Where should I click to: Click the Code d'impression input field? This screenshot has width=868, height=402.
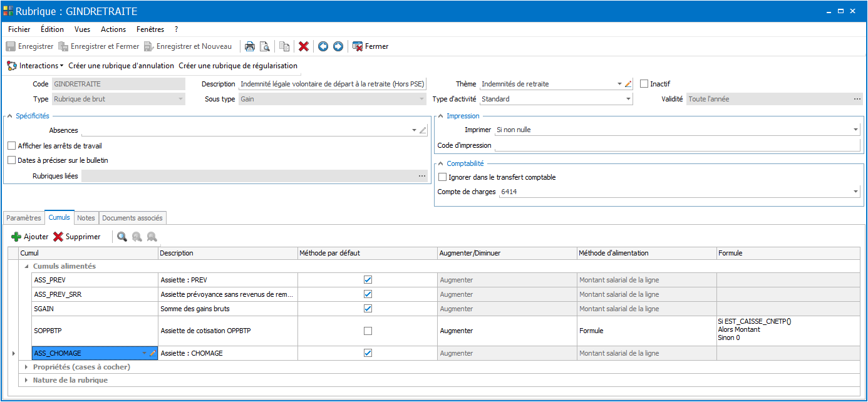[678, 145]
